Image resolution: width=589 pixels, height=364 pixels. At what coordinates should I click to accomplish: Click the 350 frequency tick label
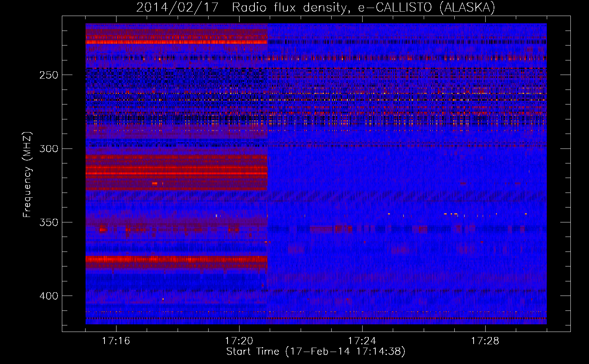coord(49,222)
